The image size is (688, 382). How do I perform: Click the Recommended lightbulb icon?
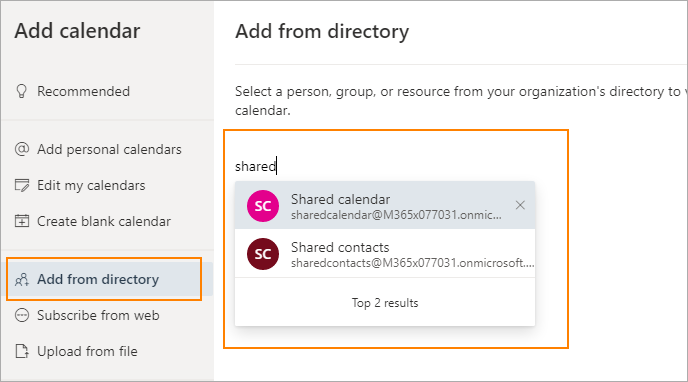click(22, 91)
